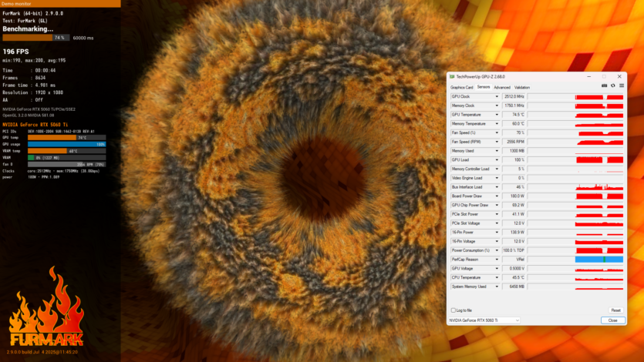
Task: Open the 16-Pin Power dropdown
Action: pyautogui.click(x=497, y=233)
